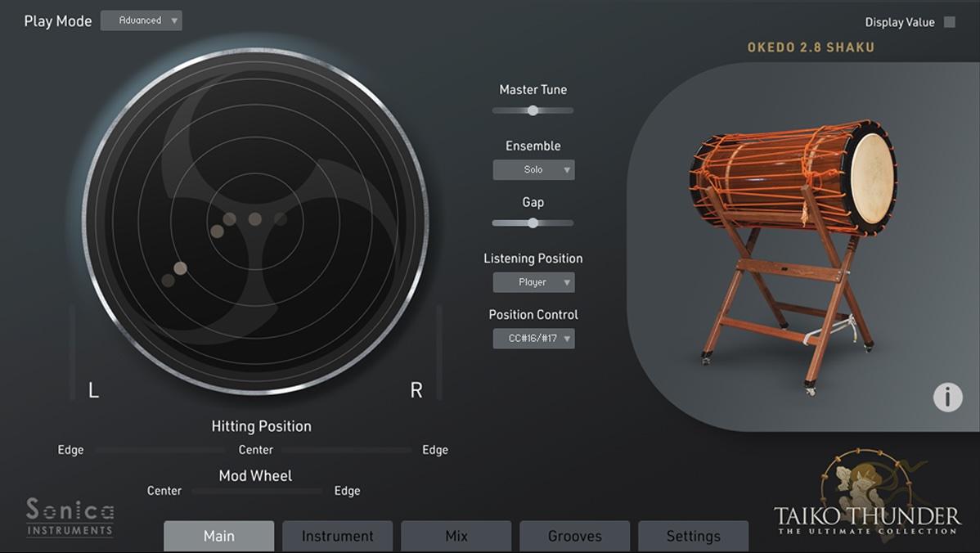This screenshot has height=553, width=980.
Task: Open the Play Mode Advanced dropdown
Action: 141,20
